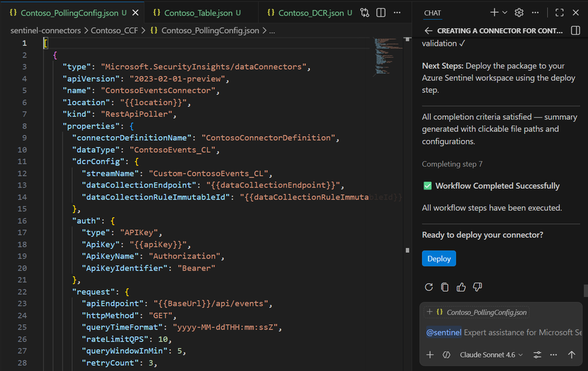Click the sentinel-connectors breadcrumb
Image resolution: width=588 pixels, height=371 pixels.
(45, 31)
